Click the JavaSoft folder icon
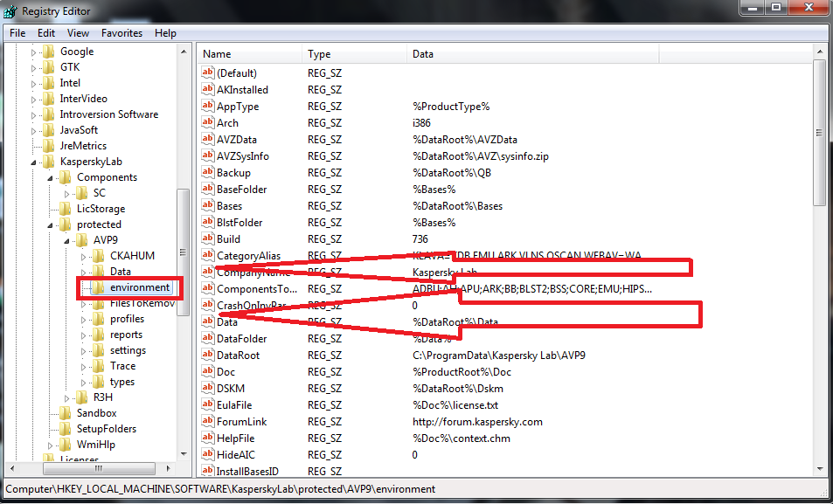Image resolution: width=833 pixels, height=504 pixels. click(x=49, y=130)
